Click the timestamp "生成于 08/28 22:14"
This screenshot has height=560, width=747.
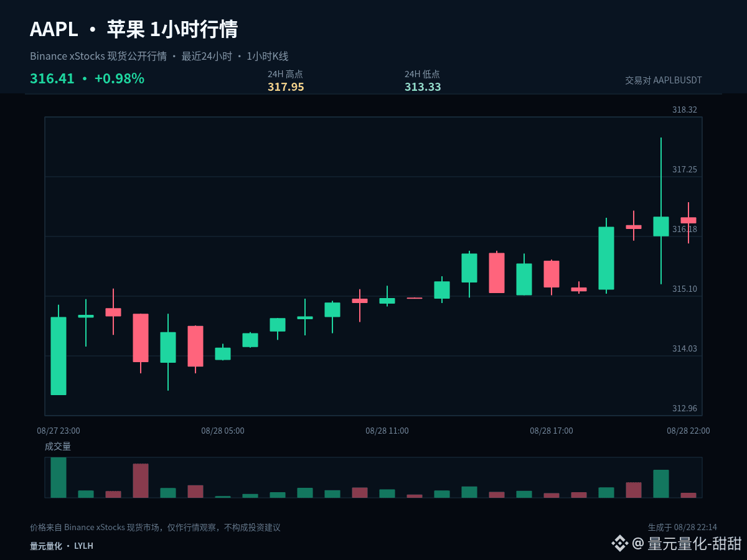682,527
